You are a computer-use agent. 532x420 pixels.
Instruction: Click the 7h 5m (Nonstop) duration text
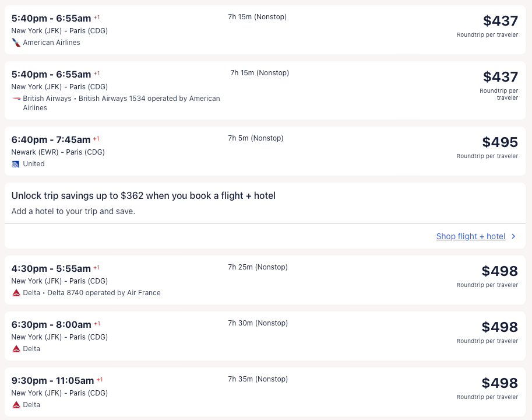255,138
